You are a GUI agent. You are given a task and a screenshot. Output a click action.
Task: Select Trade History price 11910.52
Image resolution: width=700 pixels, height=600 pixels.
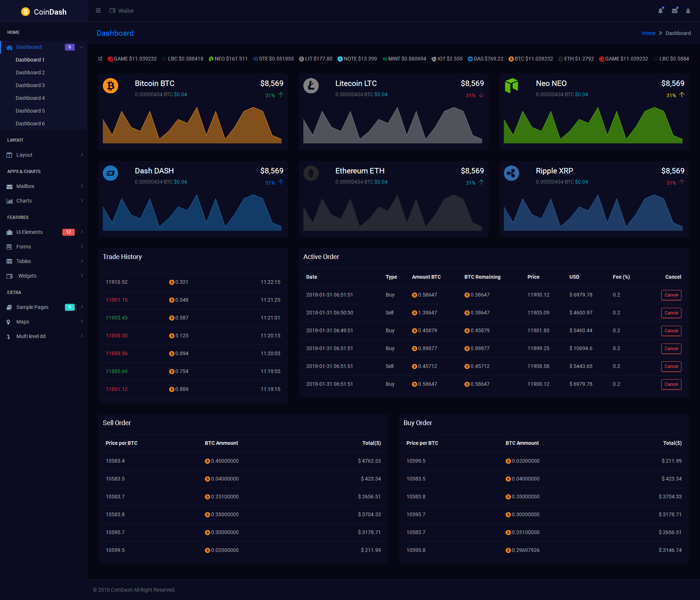click(x=117, y=282)
